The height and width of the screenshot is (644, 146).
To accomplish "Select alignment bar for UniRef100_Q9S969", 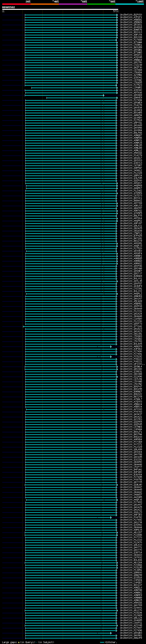I will [x=65, y=95].
